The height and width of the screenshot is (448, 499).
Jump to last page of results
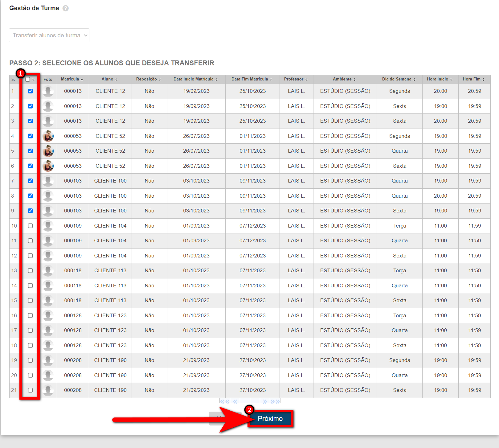click(275, 401)
